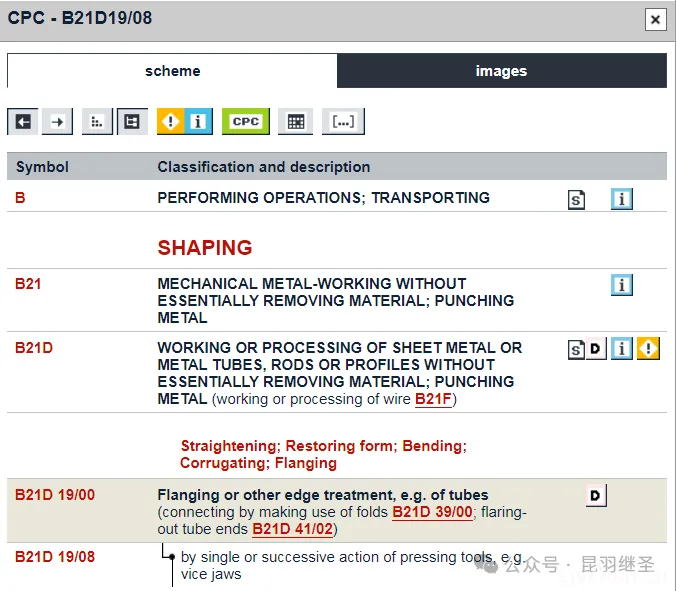676x591 pixels.
Task: Open the table grid view icon
Action: 295,122
